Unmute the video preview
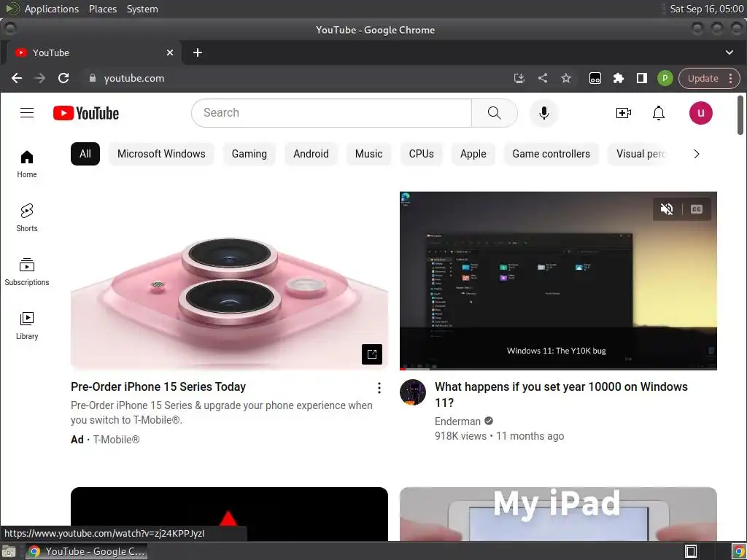The height and width of the screenshot is (560, 747). coord(667,209)
